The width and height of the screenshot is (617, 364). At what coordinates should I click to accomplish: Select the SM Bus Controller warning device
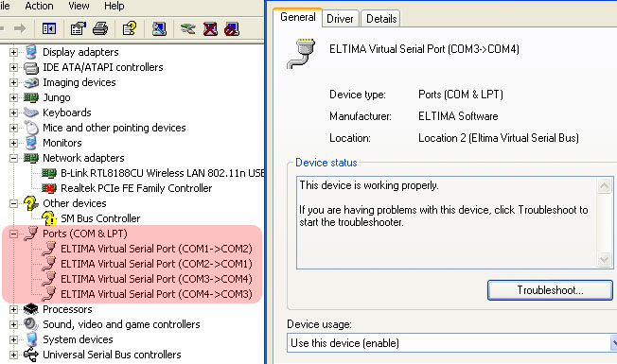coord(100,218)
